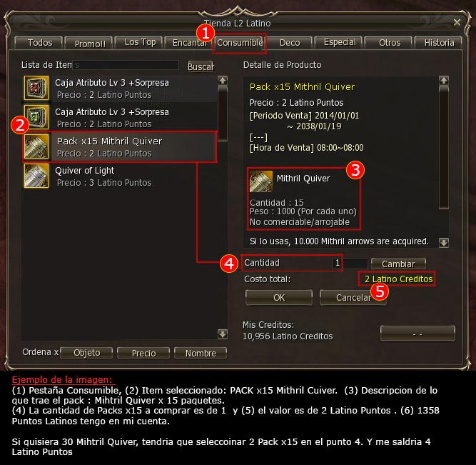Click product detail scroll down arrow

[x=443, y=243]
